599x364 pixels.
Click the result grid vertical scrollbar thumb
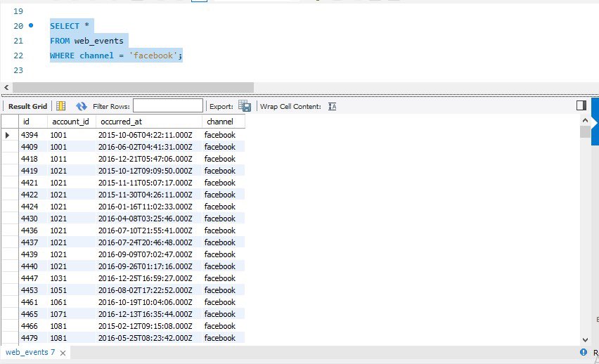[x=585, y=132]
